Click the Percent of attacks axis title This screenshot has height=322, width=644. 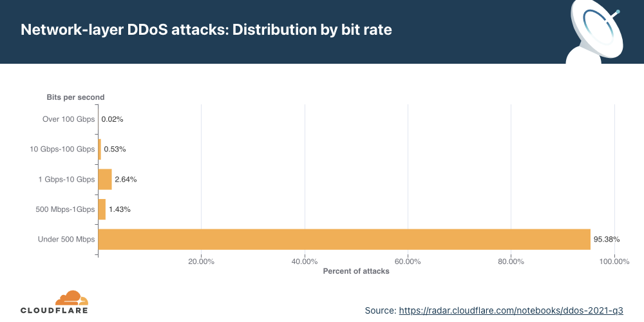tap(356, 272)
